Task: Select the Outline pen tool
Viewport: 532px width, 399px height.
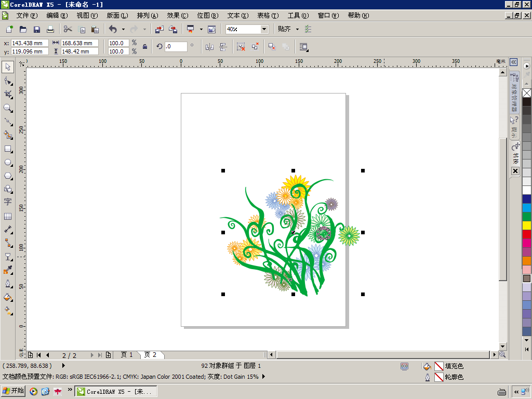Action: tap(8, 284)
